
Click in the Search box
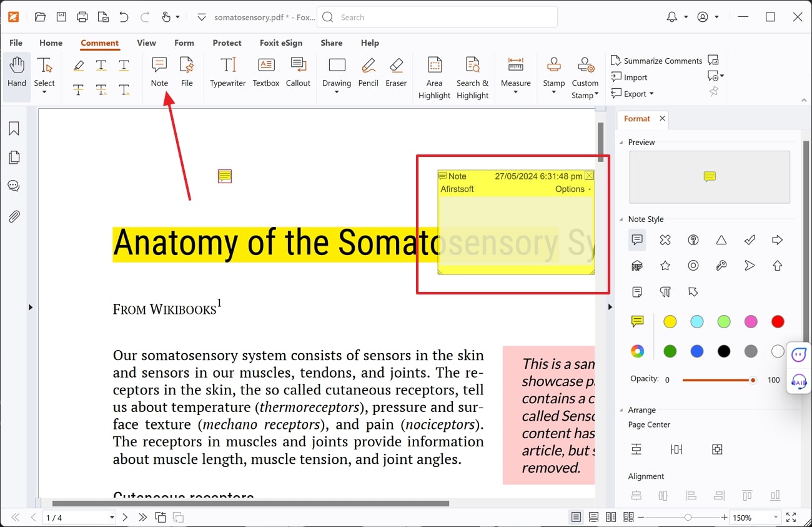[x=437, y=18]
